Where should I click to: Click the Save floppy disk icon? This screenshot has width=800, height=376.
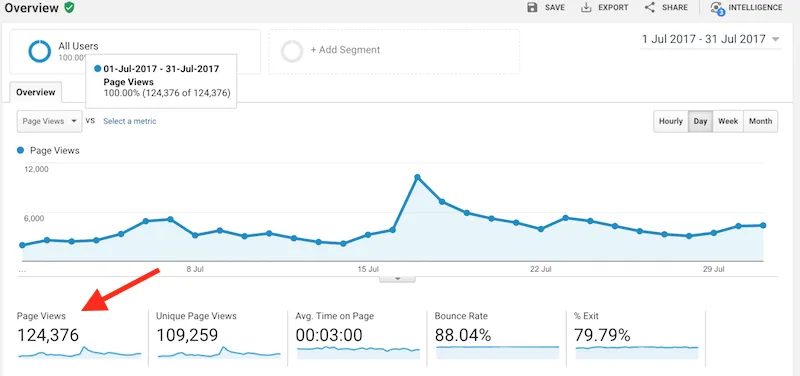[532, 8]
